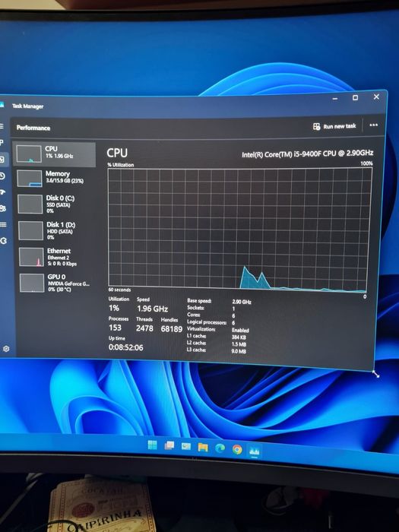Open App history from the sidebar

tap(2, 176)
